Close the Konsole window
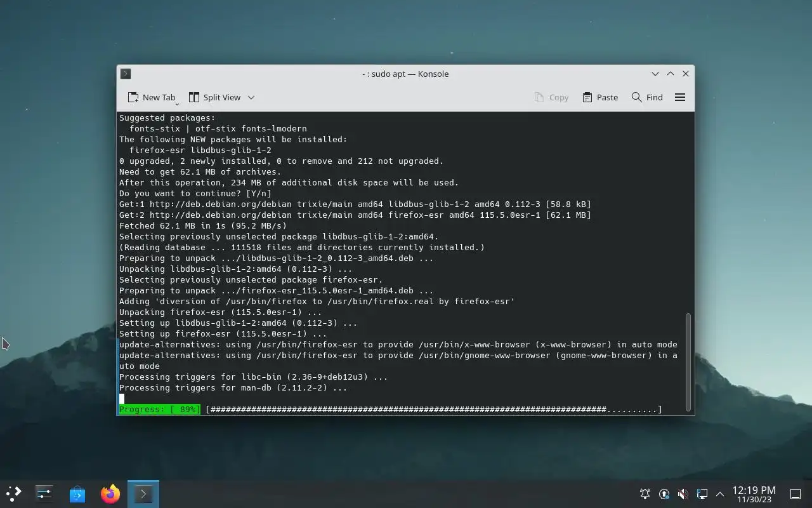The height and width of the screenshot is (508, 812). pyautogui.click(x=686, y=74)
